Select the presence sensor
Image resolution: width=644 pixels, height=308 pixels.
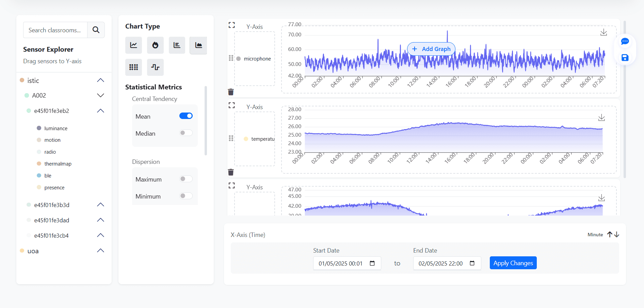54,188
